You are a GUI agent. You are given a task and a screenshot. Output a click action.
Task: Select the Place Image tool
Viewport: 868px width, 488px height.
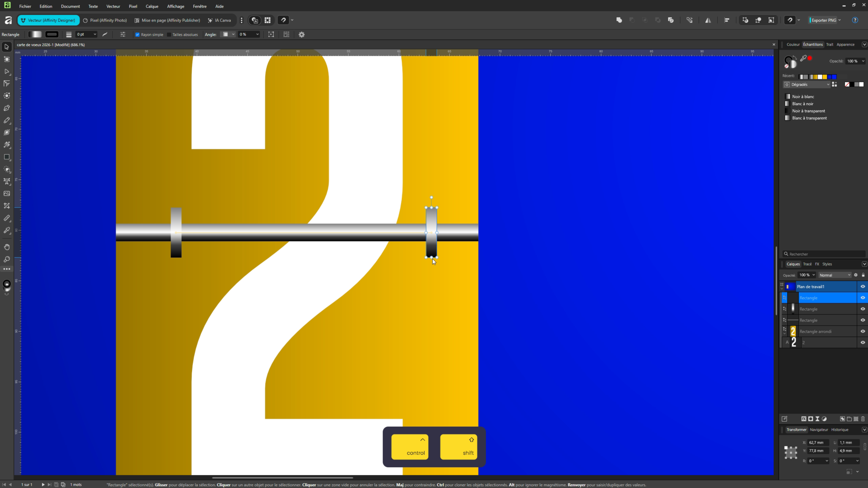tap(7, 193)
